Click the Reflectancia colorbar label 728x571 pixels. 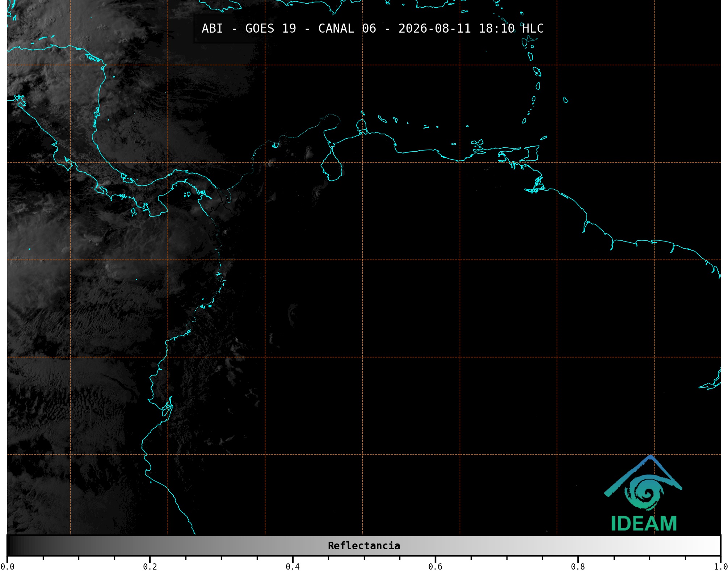364,546
